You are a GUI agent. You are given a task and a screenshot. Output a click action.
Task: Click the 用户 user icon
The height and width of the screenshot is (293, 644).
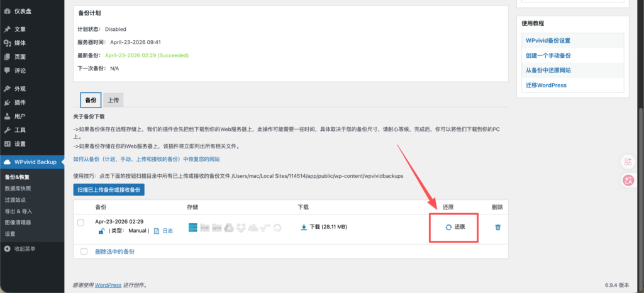click(7, 116)
